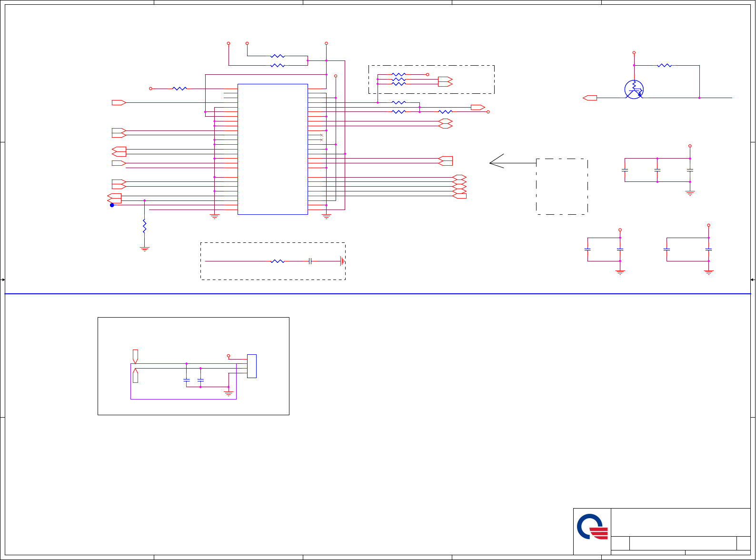Select the middle capacitor of the three-capacitor group
The width and height of the screenshot is (756, 560).
657,170
